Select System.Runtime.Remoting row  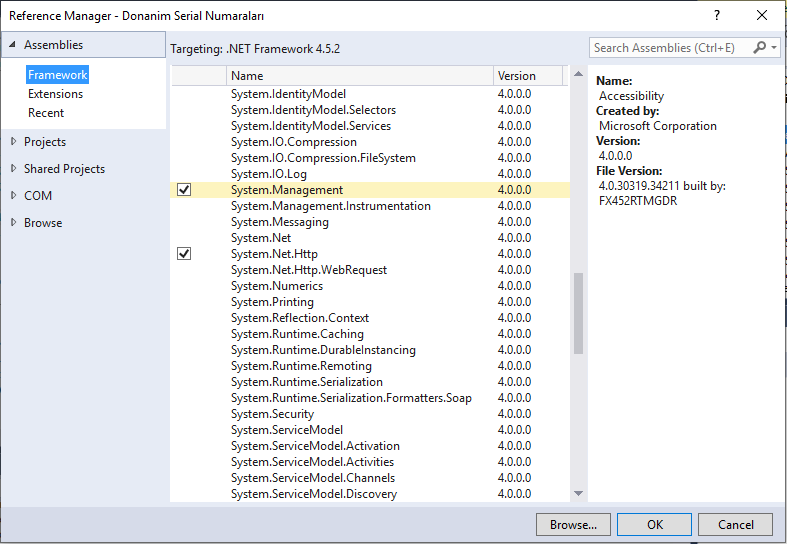click(370, 366)
